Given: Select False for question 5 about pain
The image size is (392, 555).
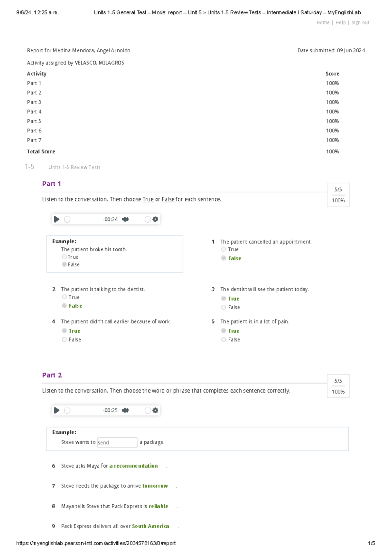Looking at the screenshot, I should point(223,340).
